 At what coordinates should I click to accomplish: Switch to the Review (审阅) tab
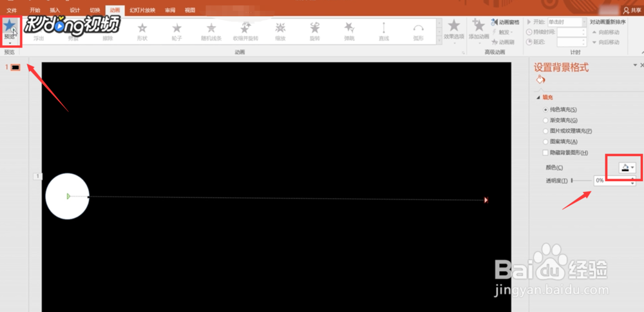tap(170, 10)
